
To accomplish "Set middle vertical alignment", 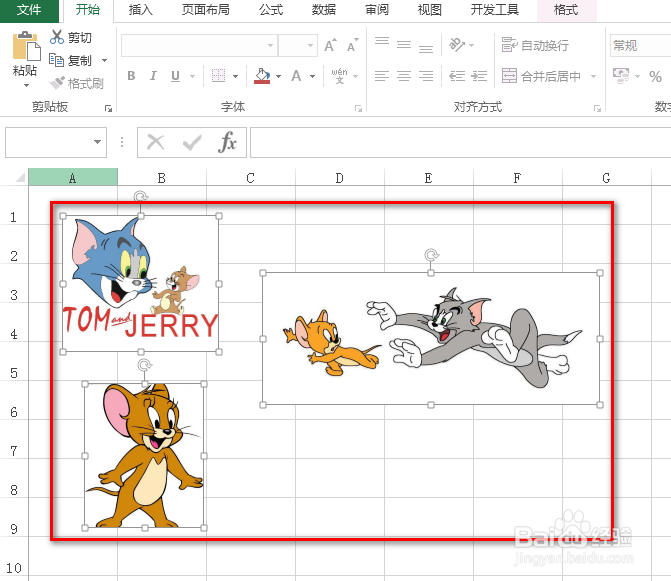I will tap(404, 44).
